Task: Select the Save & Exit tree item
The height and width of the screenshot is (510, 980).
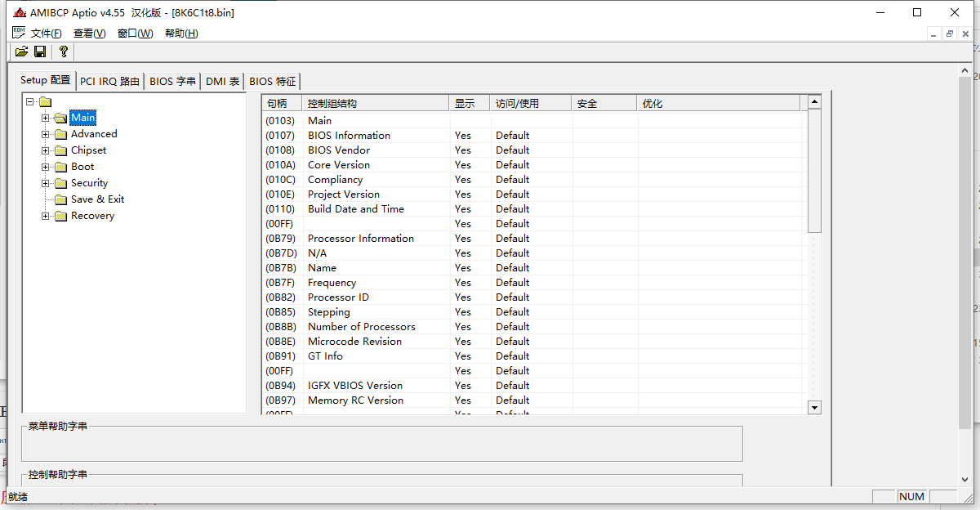Action: coord(97,199)
